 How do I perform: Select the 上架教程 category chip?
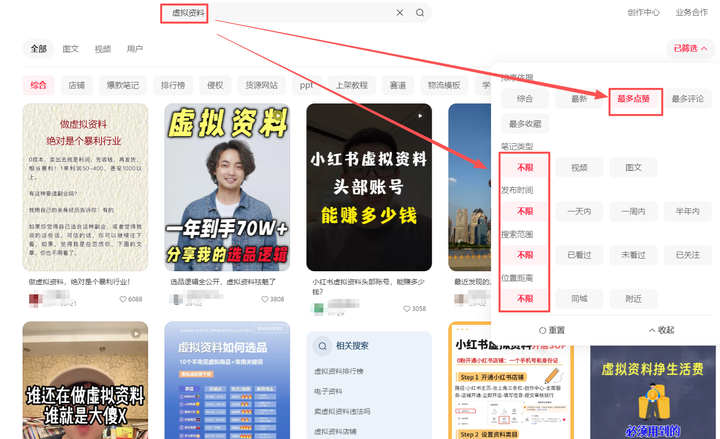352,85
